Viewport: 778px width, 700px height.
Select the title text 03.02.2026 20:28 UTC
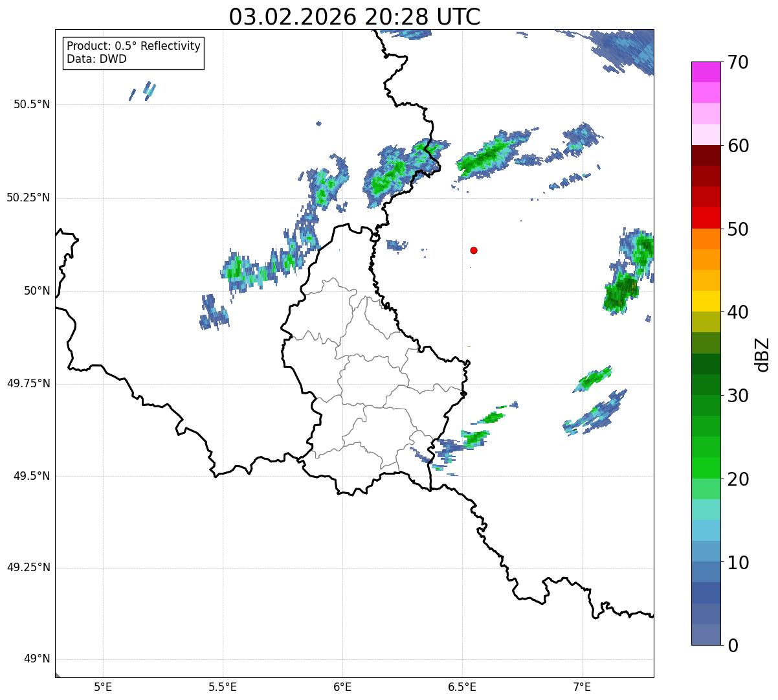[355, 17]
